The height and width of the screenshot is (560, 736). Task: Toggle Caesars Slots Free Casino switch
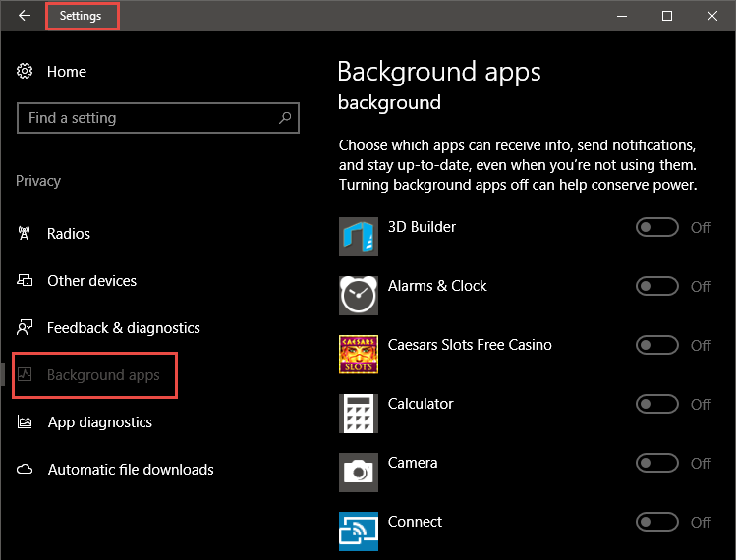click(x=657, y=345)
